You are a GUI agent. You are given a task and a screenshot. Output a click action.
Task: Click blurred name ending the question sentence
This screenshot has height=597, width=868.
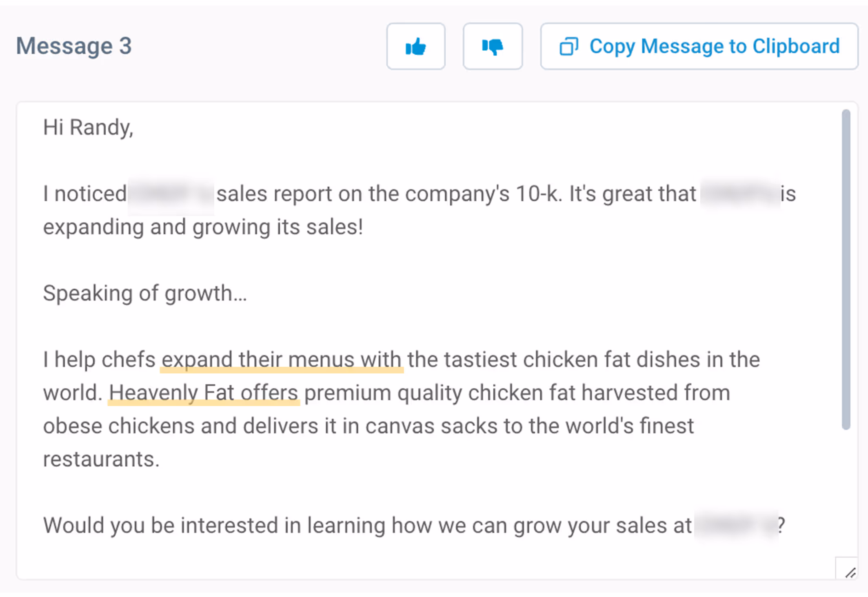click(736, 526)
